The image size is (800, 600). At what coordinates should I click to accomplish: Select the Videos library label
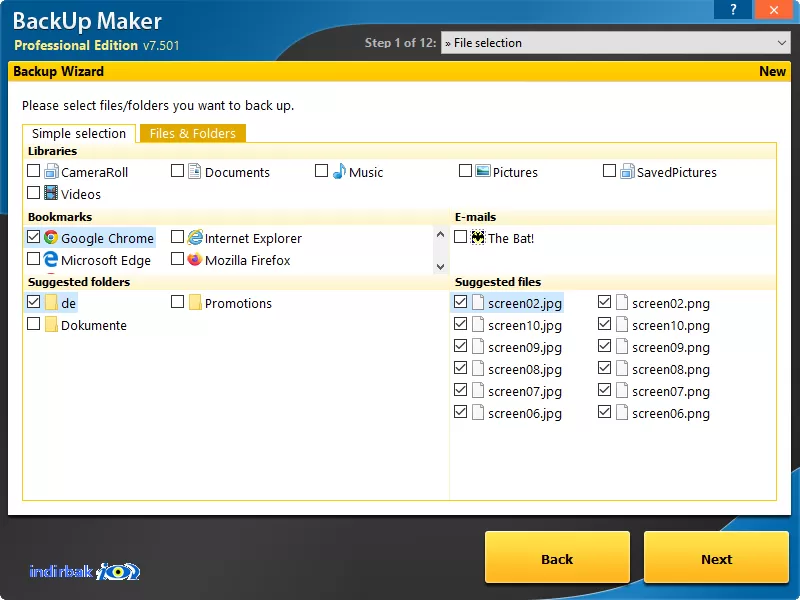click(81, 194)
